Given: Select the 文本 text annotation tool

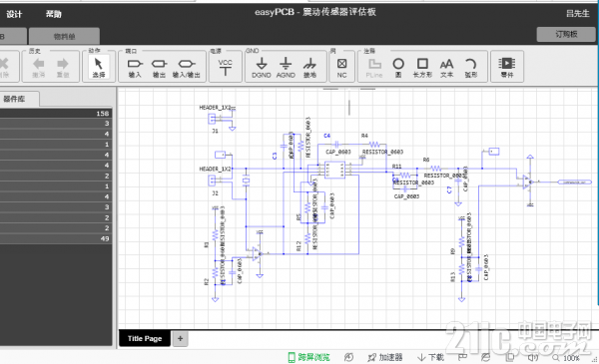Looking at the screenshot, I should pos(446,68).
